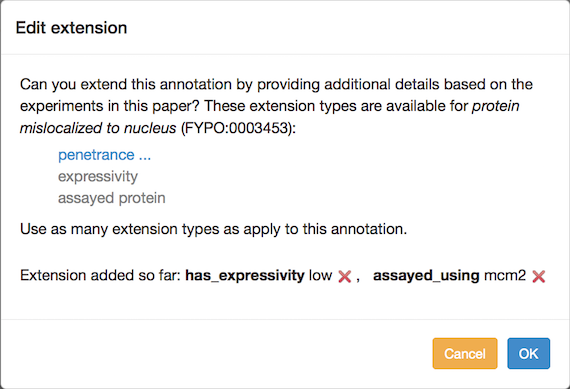This screenshot has width=570, height=389.
Task: Choose the assayed protein extension type
Action: pyautogui.click(x=112, y=198)
